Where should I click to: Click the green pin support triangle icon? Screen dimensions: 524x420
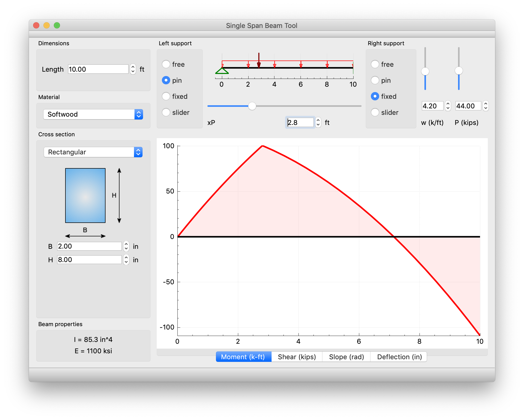click(222, 71)
